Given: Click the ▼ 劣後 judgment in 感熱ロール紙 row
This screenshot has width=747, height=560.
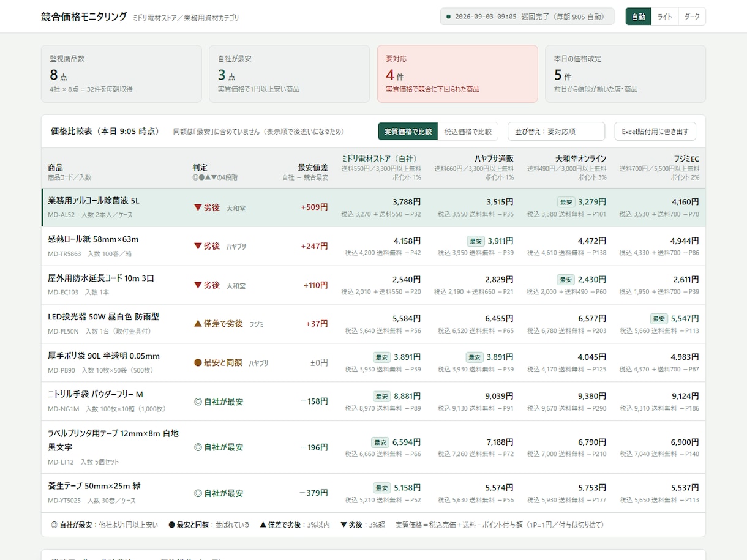Looking at the screenshot, I should (x=206, y=246).
